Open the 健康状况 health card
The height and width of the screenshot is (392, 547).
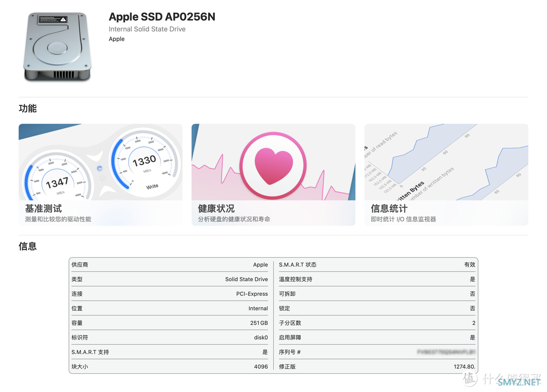pos(273,174)
